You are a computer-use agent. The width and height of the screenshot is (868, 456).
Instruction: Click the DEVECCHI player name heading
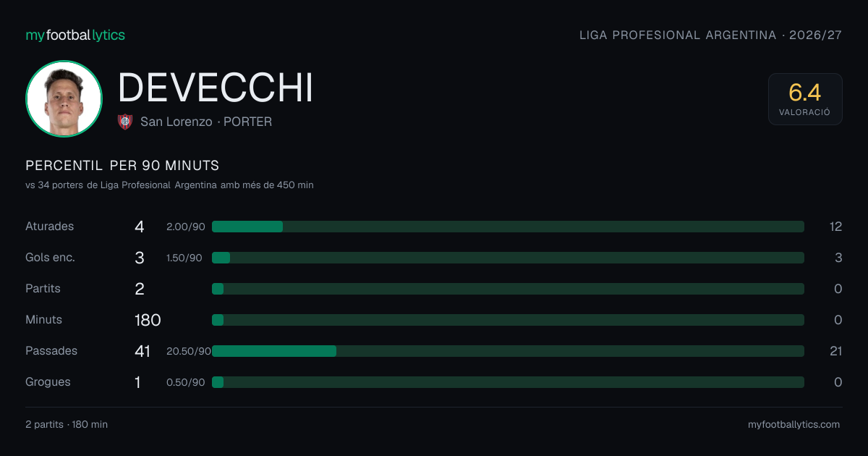(216, 88)
